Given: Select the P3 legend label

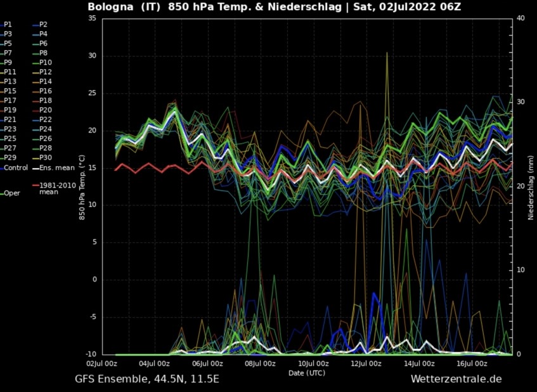Looking at the screenshot, I should 6,34.
